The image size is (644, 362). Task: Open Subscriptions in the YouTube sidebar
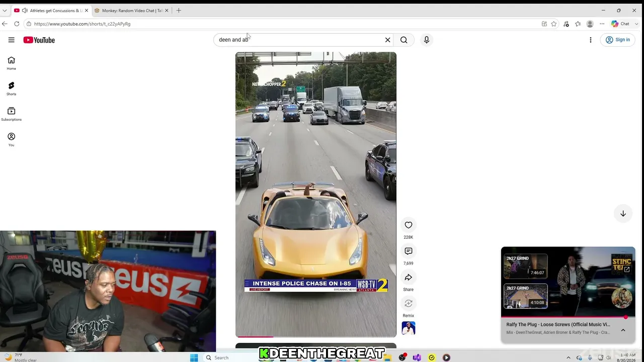(11, 114)
